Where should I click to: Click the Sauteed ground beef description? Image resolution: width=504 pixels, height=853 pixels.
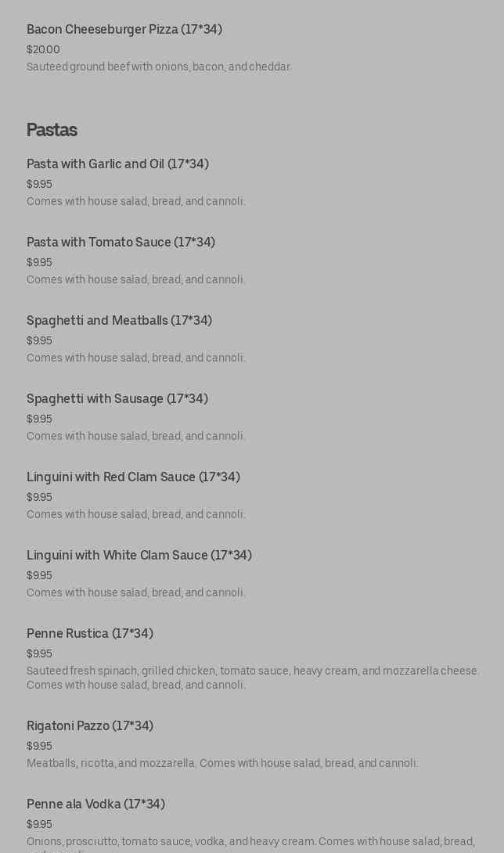[x=159, y=67]
